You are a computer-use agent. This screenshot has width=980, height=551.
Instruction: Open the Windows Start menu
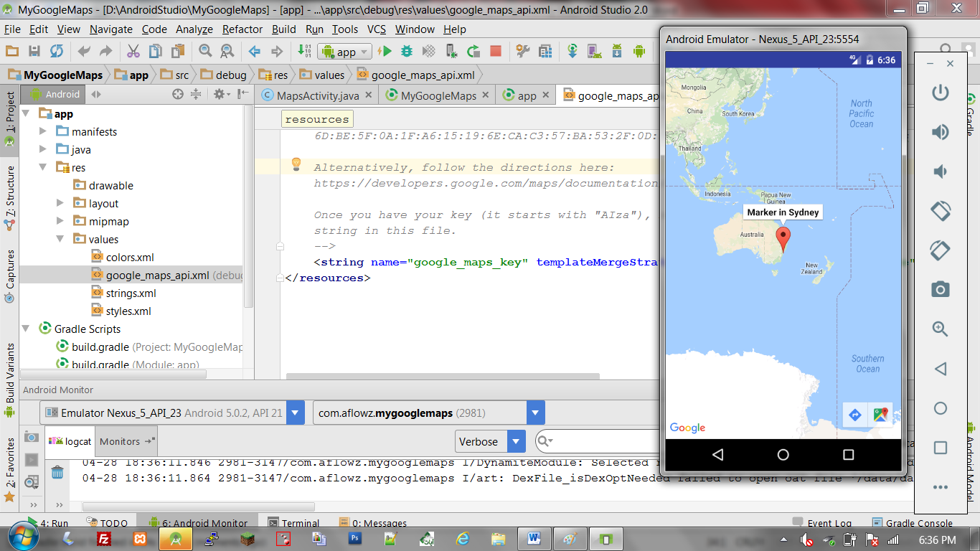point(23,537)
